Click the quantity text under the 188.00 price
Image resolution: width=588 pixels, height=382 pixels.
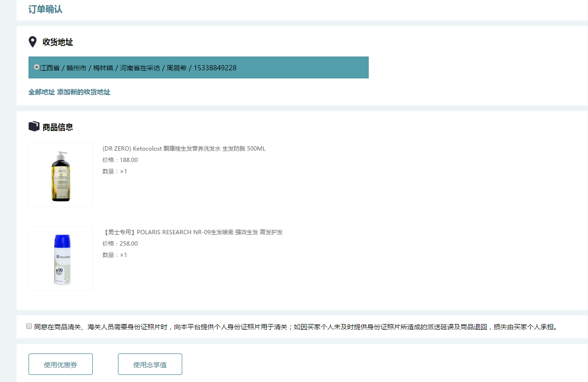coord(115,172)
